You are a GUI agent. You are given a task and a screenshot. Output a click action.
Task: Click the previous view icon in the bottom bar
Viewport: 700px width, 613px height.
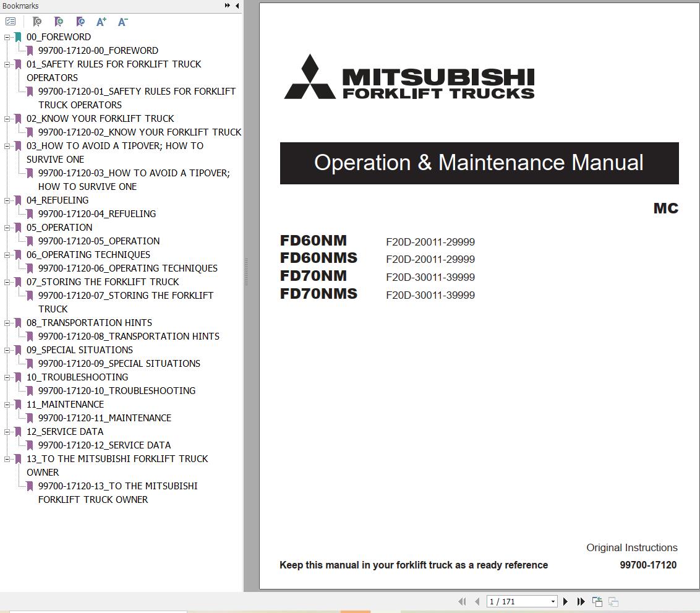[597, 601]
